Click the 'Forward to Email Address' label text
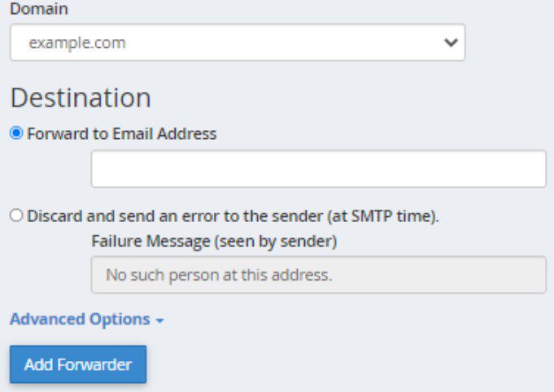 click(122, 134)
